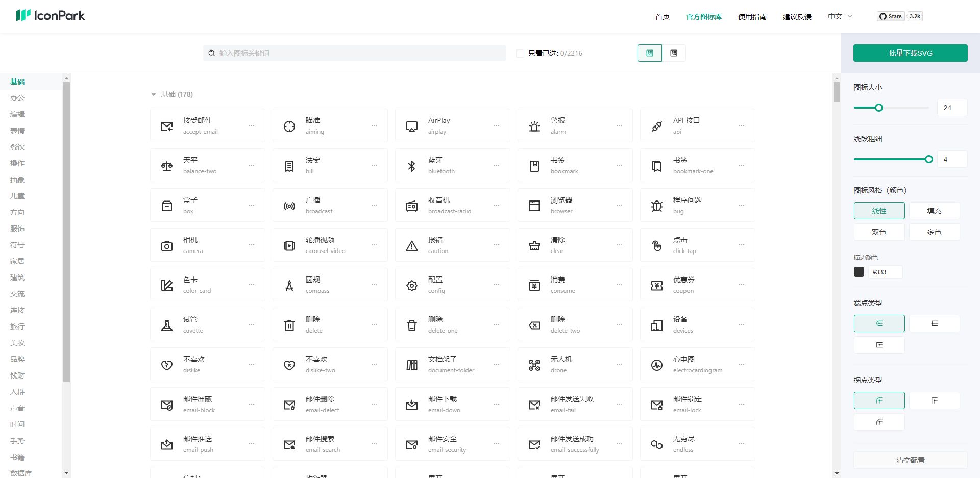Click the IconPark logo
This screenshot has width=980, height=478.
pos(51,15)
